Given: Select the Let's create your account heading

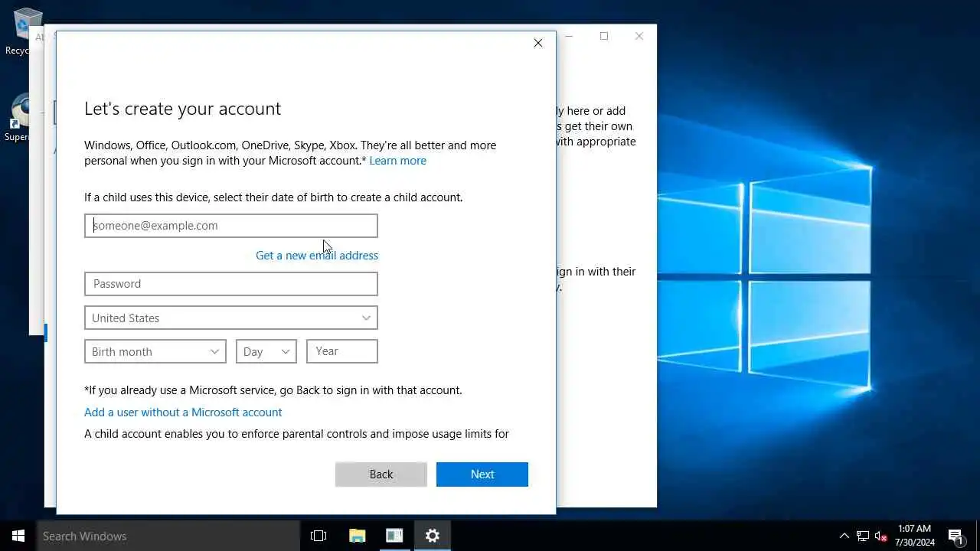Looking at the screenshot, I should 182,109.
